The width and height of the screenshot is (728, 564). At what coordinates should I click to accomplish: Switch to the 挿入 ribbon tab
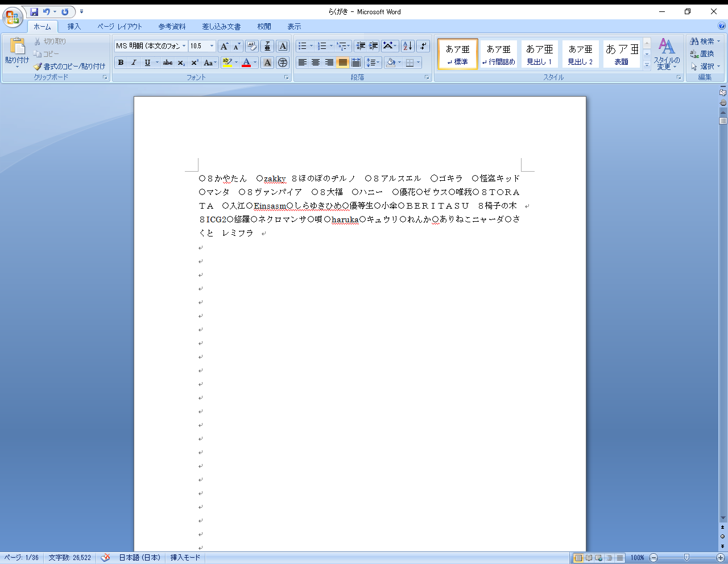74,27
